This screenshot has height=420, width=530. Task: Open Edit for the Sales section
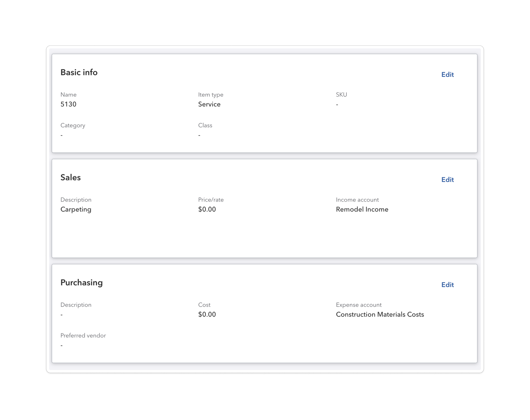point(447,180)
